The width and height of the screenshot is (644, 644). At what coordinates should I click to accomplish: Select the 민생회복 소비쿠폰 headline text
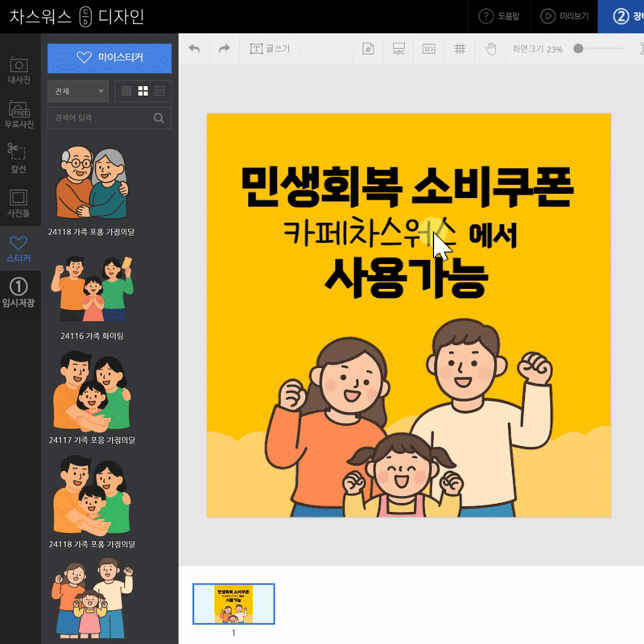click(x=407, y=187)
